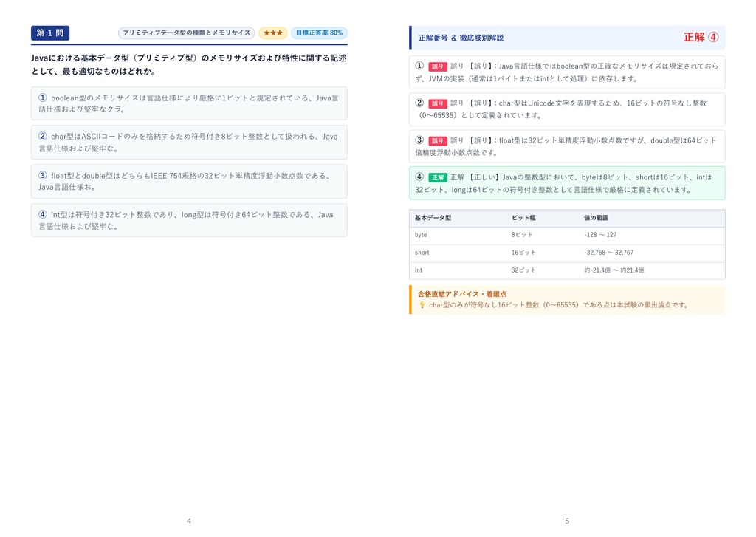756x537 pixels.
Task: Select answer option ③ about float and double
Action: click(x=189, y=182)
